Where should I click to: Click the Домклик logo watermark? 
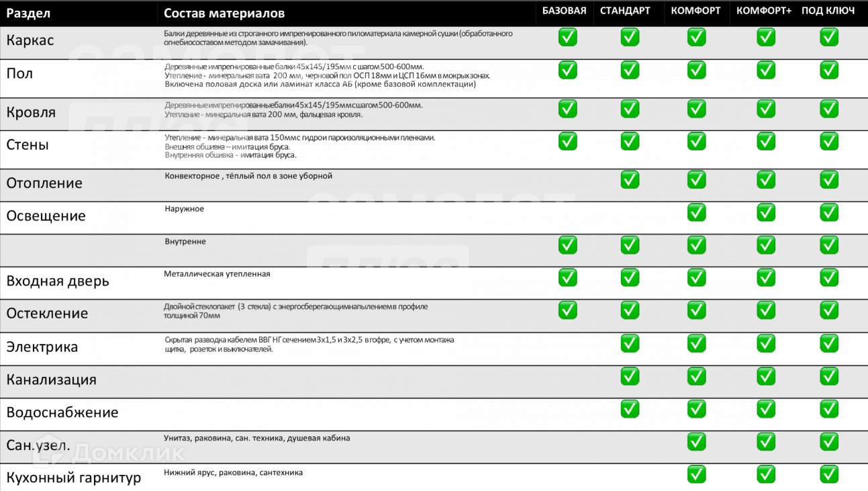(x=109, y=454)
